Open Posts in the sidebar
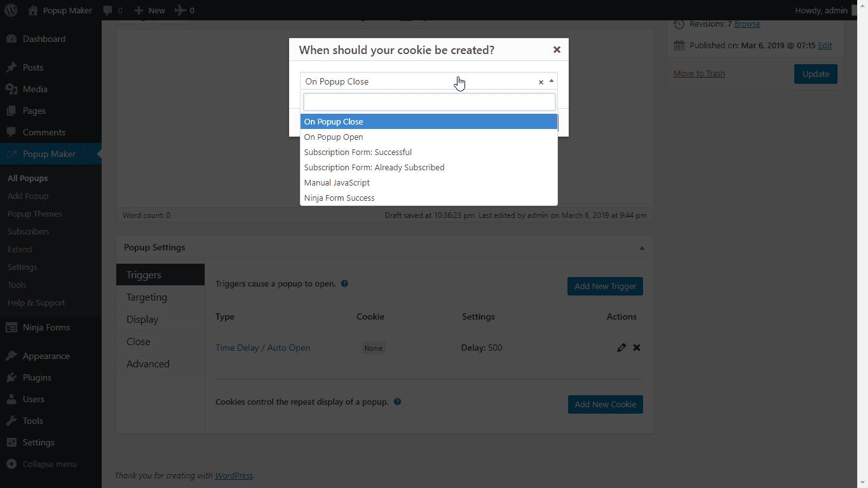This screenshot has height=488, width=868. click(x=51, y=67)
